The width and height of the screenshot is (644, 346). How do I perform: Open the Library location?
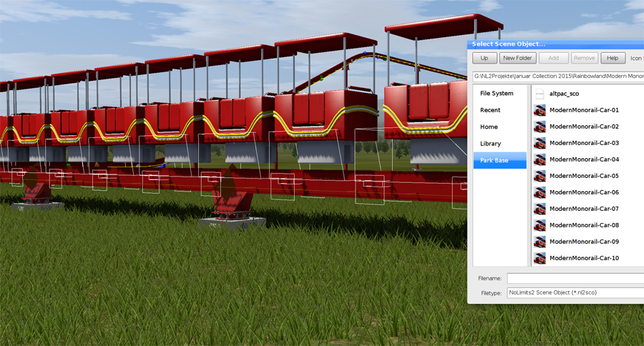(490, 144)
